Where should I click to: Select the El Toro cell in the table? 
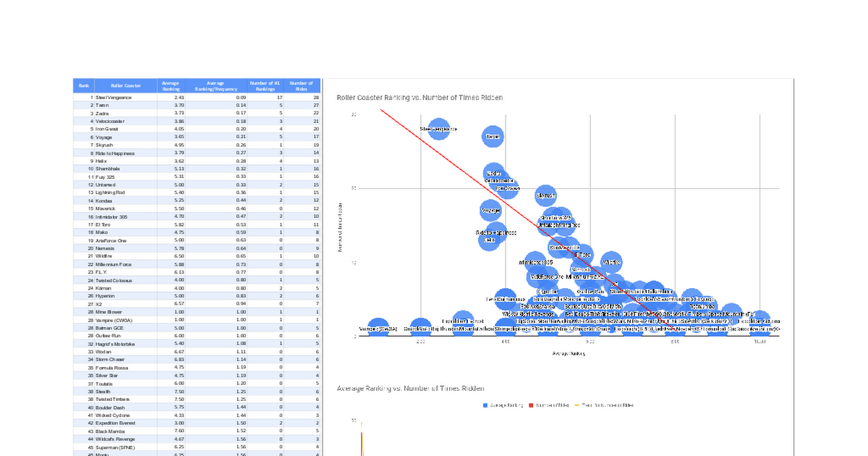(124, 224)
